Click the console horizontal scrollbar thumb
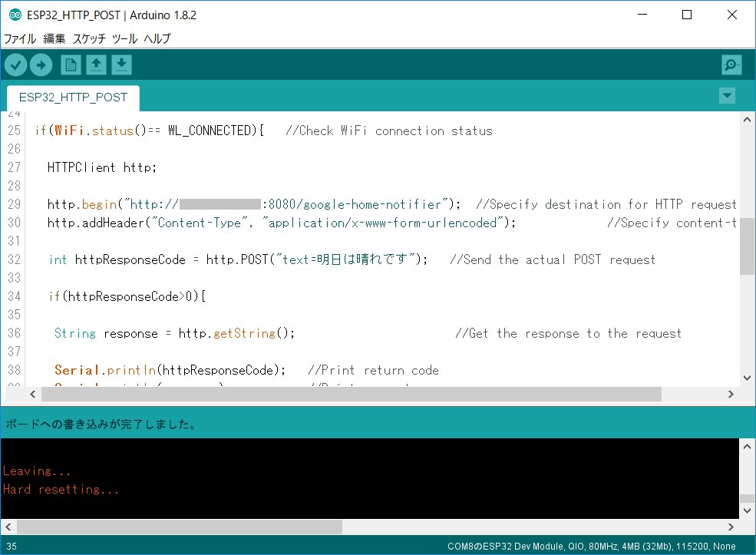Image resolution: width=756 pixels, height=555 pixels. point(180,527)
